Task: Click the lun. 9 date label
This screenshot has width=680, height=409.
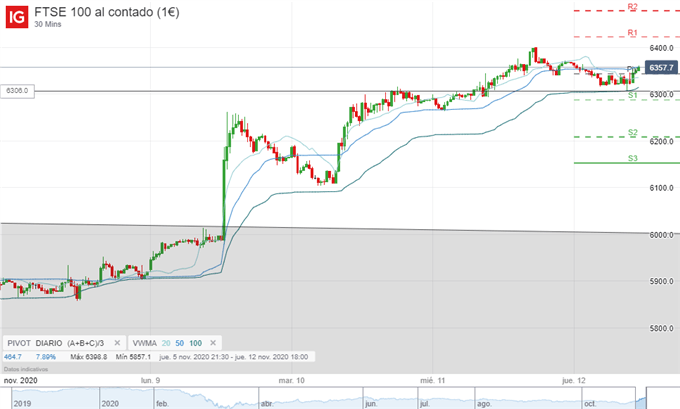Action: 150,380
